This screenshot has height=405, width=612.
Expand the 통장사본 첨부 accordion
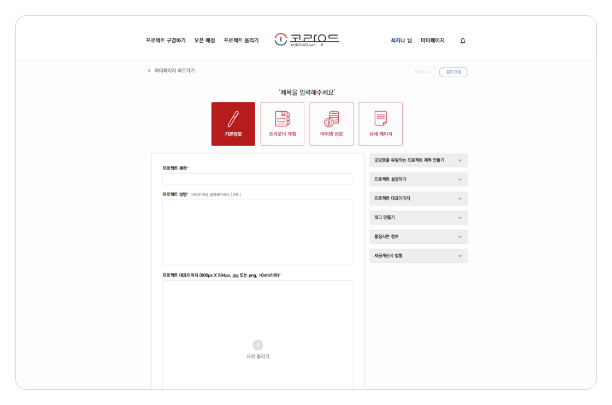(417, 237)
